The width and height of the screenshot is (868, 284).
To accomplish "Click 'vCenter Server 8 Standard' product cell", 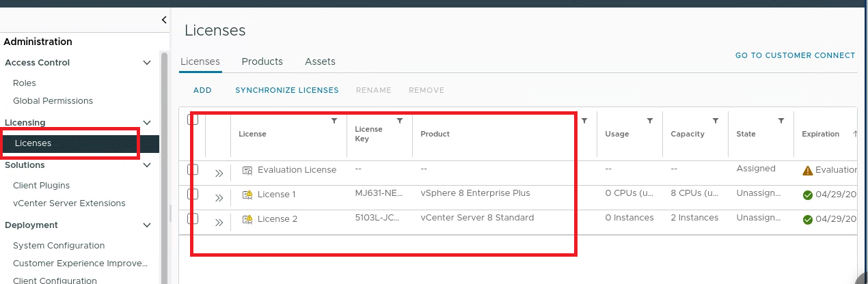I will (477, 218).
